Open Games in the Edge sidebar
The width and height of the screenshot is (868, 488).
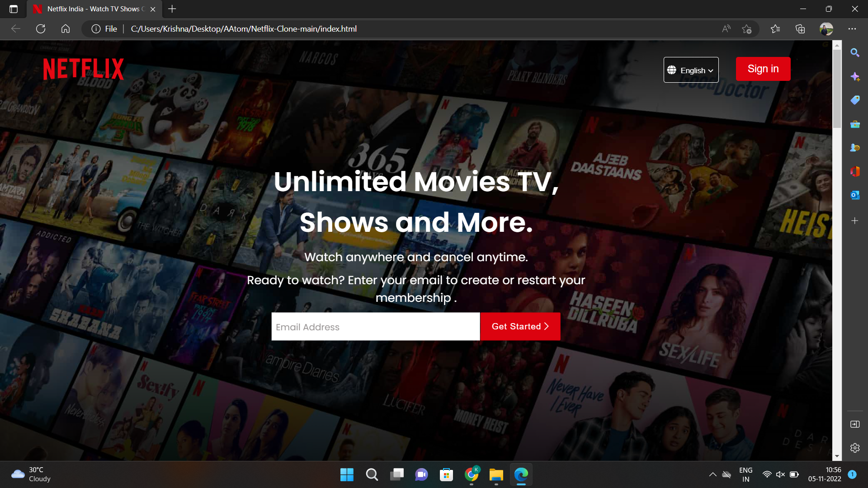pyautogui.click(x=854, y=148)
